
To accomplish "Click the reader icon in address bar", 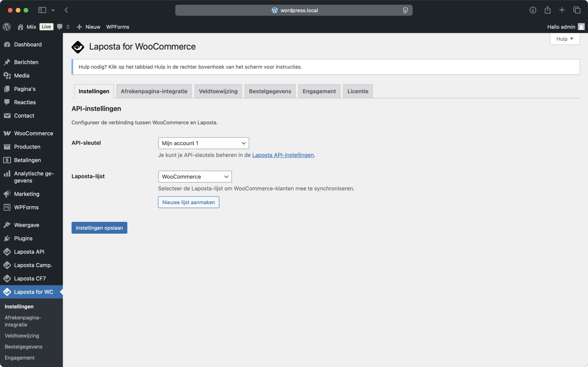I will coord(405,10).
